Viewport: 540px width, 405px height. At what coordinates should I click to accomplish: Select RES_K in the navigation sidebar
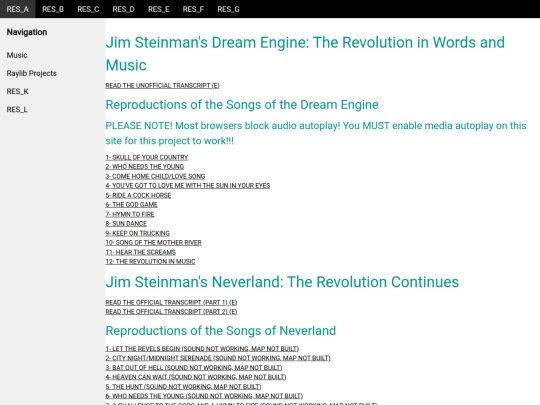tap(18, 91)
